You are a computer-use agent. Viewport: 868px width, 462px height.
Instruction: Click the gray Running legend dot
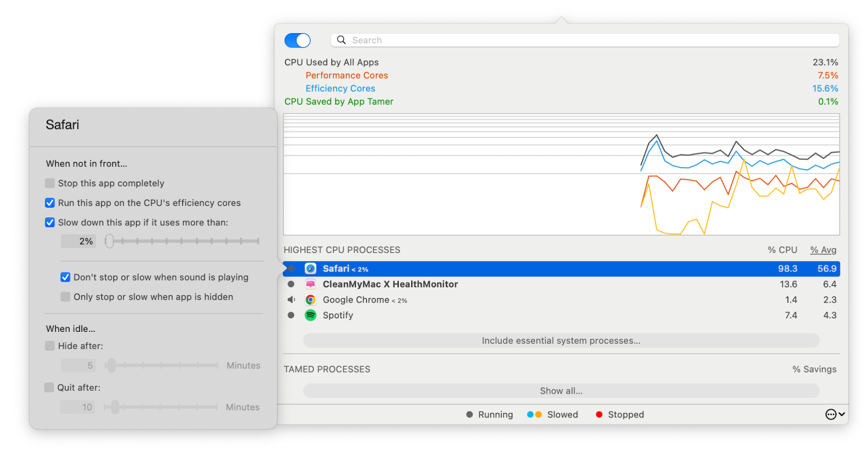469,414
